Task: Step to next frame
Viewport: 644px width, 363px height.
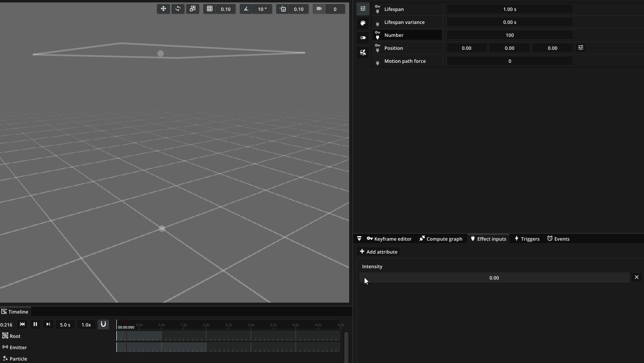Action: click(48, 324)
